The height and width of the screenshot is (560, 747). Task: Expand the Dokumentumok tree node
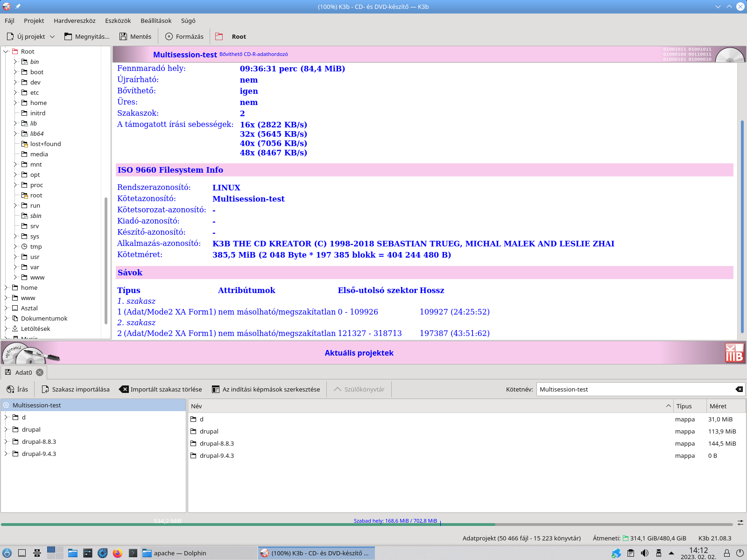(6, 318)
